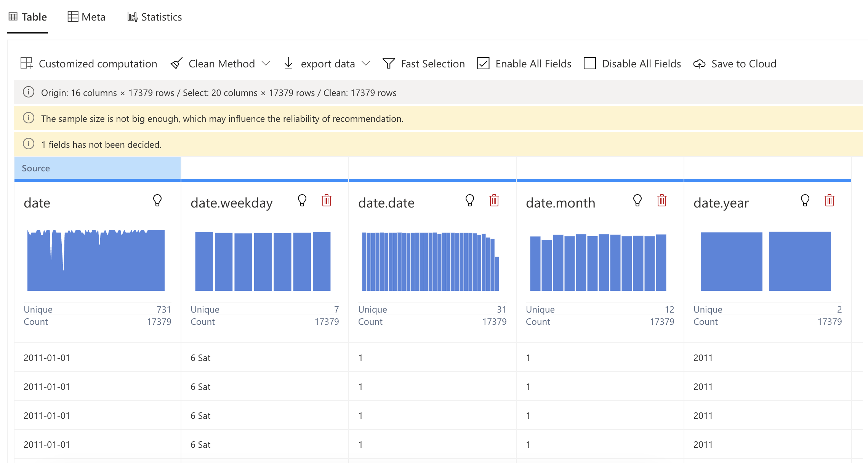Click Customized computation button
Image resolution: width=868 pixels, height=463 pixels.
click(x=89, y=64)
